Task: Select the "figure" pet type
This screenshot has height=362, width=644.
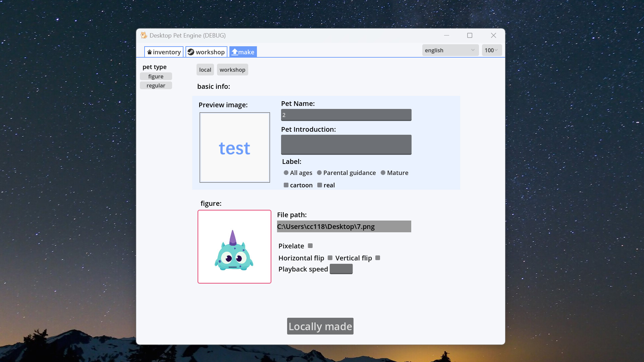Action: click(x=156, y=76)
